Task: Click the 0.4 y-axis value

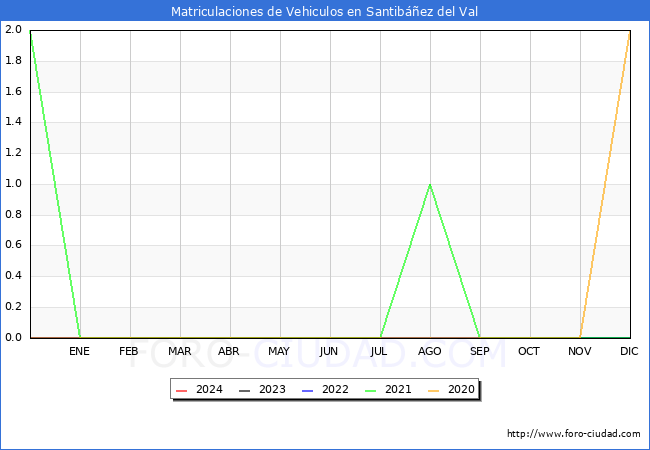Action: (x=13, y=276)
